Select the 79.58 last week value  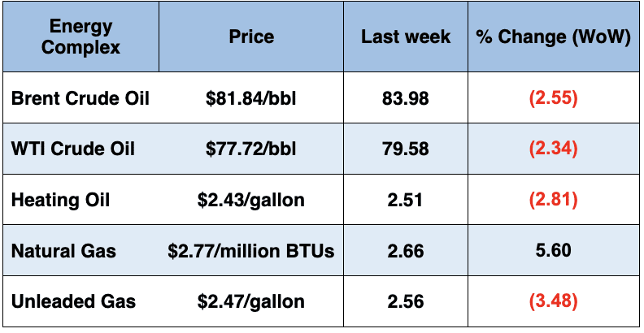pos(406,149)
